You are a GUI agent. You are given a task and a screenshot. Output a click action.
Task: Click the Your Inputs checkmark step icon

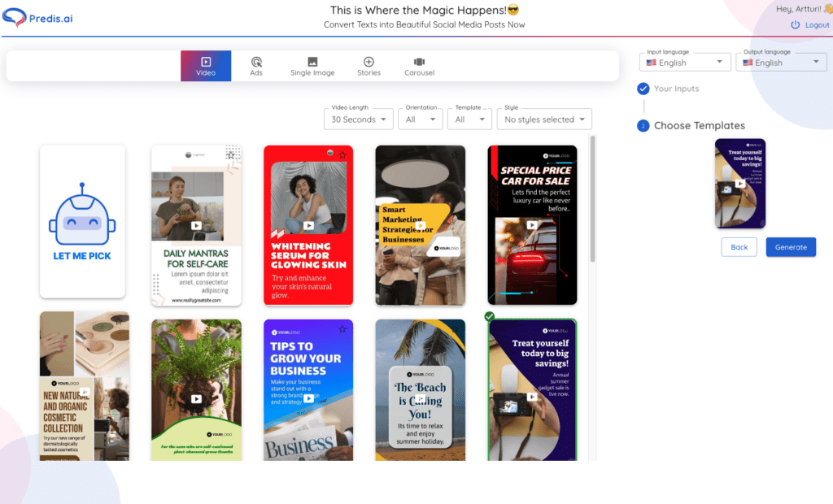coord(643,89)
